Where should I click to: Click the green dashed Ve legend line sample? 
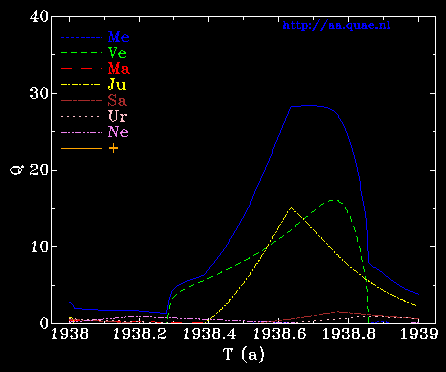tap(81, 53)
